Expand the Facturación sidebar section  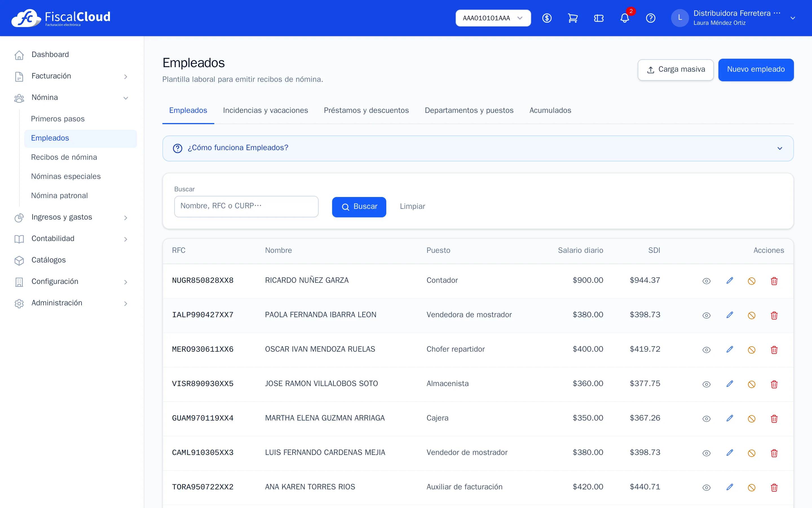[71, 76]
